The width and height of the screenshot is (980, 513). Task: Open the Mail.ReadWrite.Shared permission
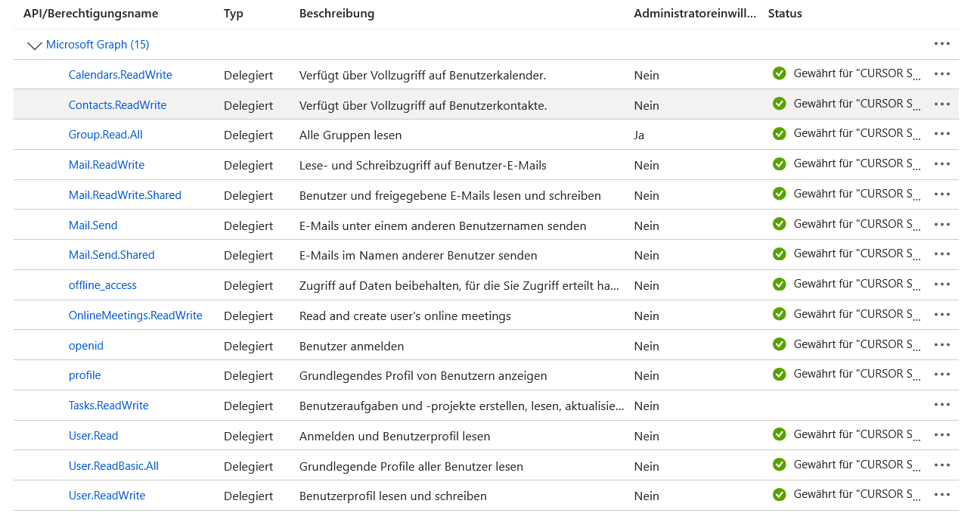coord(125,195)
